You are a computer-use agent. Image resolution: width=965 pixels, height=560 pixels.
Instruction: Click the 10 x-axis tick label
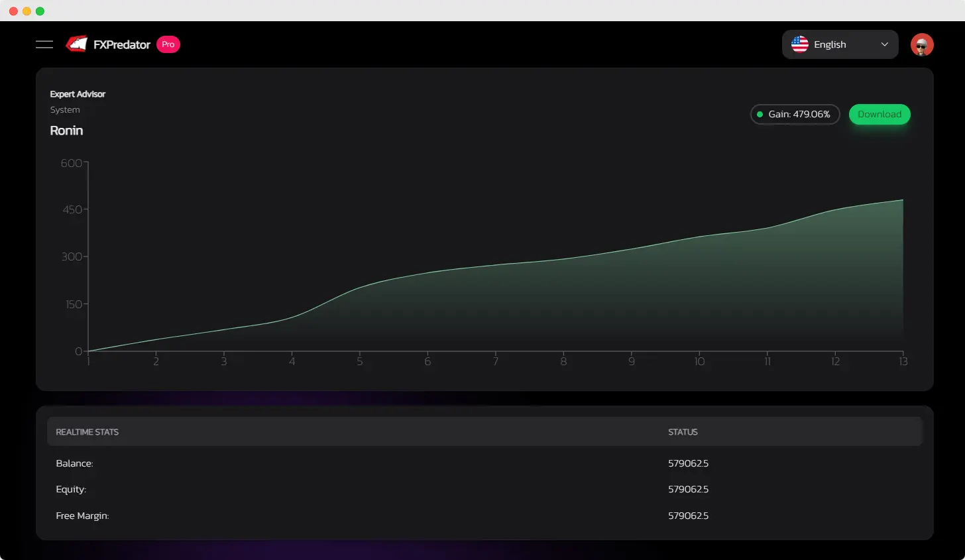699,361
